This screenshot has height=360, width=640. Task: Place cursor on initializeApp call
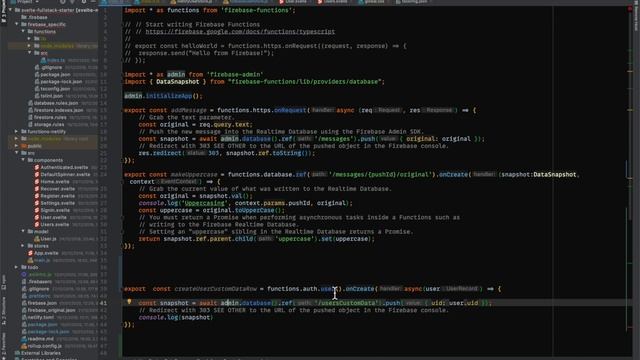tap(169, 96)
